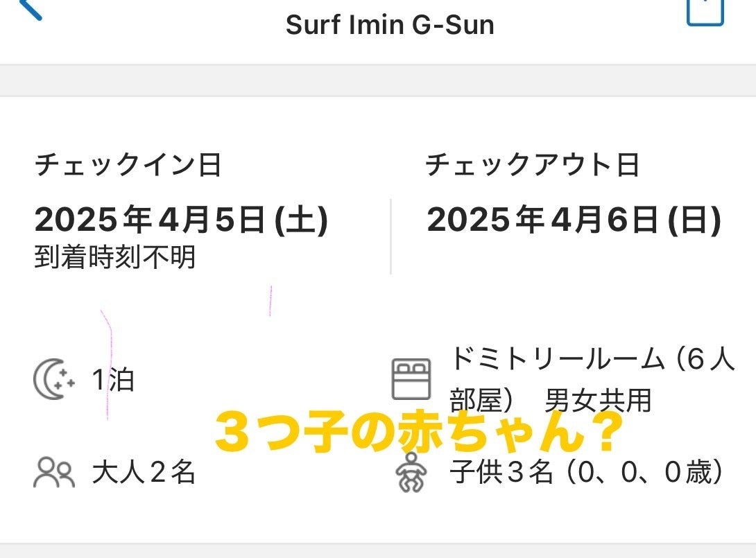Tap the 到着時刻不明 arrival time text
Image resolution: width=756 pixels, height=558 pixels.
pyautogui.click(x=115, y=257)
